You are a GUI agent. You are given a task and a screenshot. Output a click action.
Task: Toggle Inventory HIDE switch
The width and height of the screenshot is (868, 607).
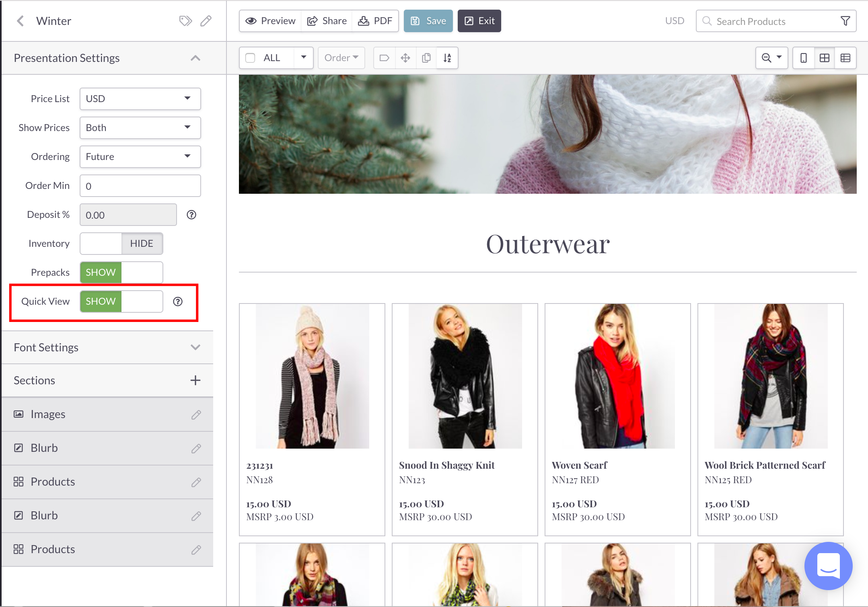(x=121, y=244)
